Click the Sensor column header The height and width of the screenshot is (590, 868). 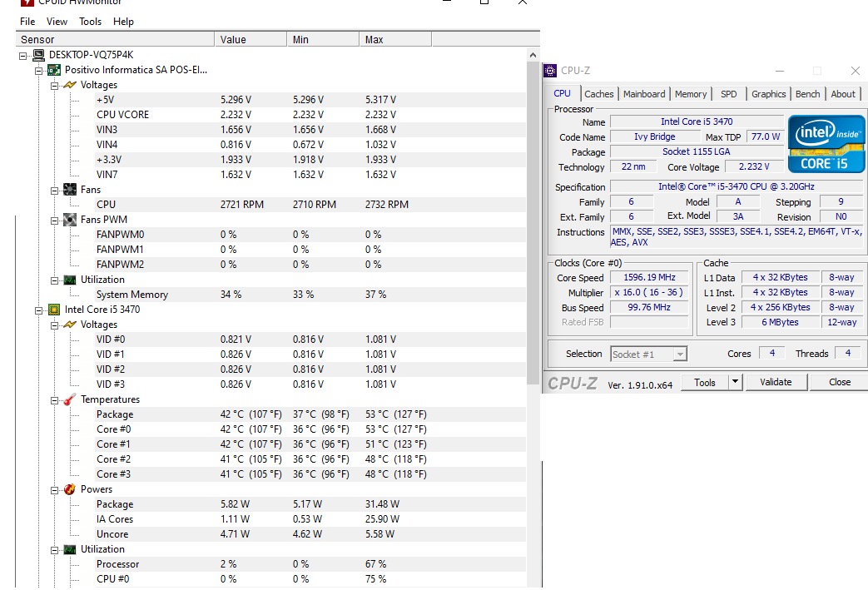pos(115,39)
